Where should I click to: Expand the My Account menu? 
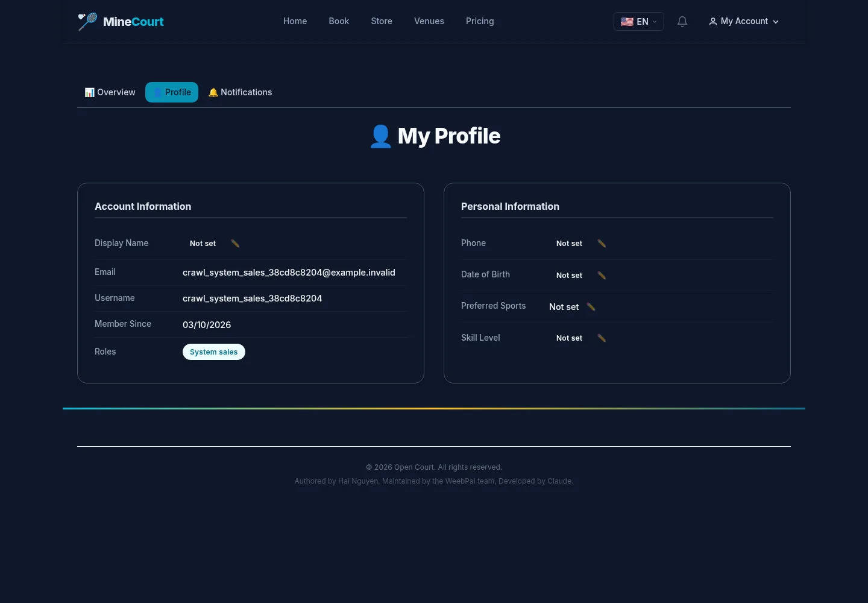744,22
